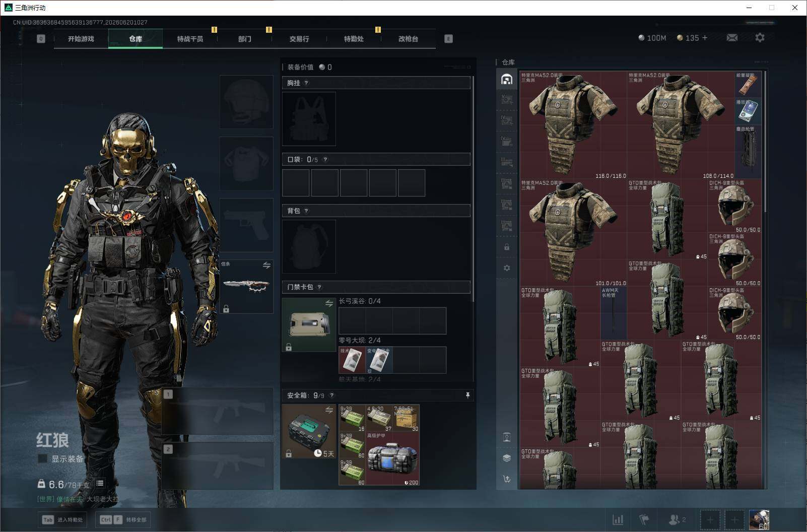This screenshot has height=532, width=807.
Task: Click the empty helmet equipment slot
Action: [x=246, y=102]
